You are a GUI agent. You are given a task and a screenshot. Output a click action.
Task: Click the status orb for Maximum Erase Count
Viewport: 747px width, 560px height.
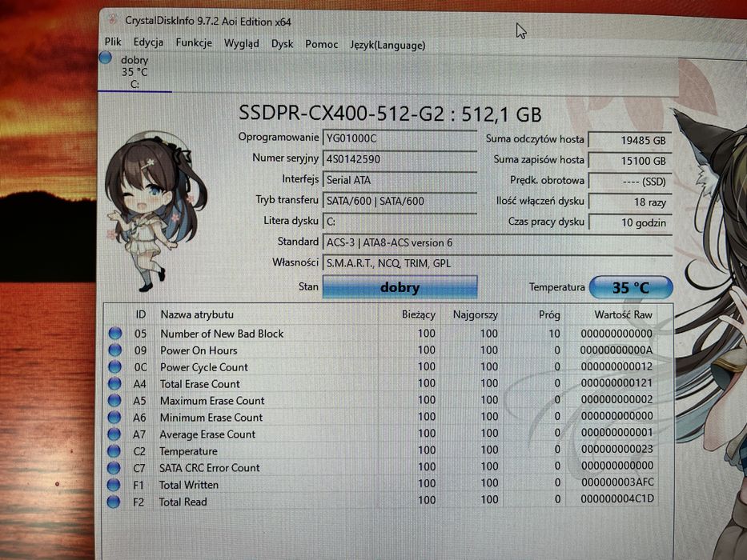click(x=114, y=400)
